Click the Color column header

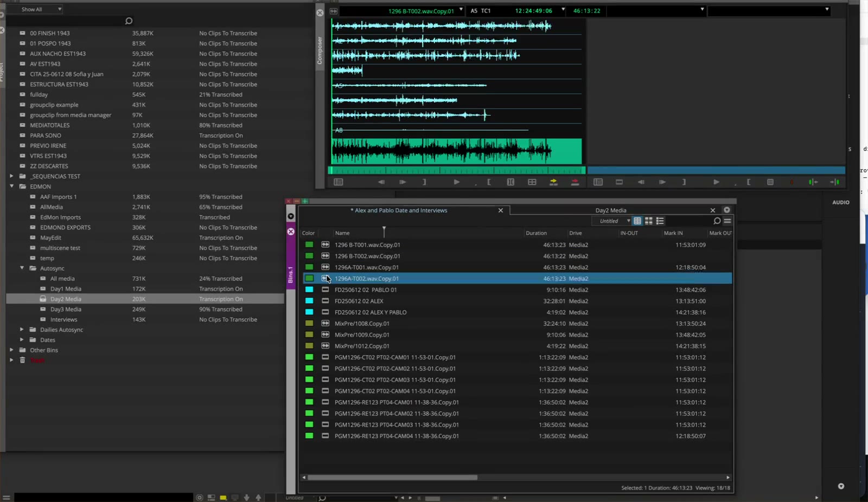[x=308, y=233]
